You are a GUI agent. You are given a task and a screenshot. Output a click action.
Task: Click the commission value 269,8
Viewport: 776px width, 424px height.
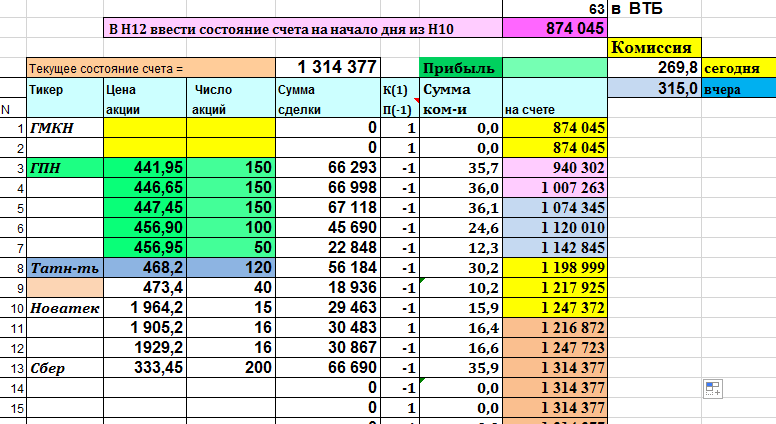tap(654, 68)
